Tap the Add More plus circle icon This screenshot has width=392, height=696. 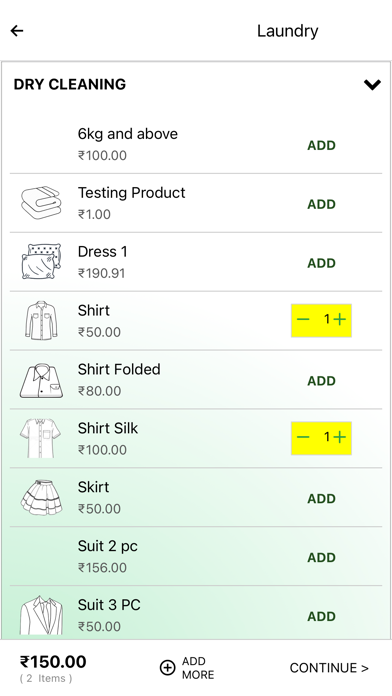click(167, 668)
